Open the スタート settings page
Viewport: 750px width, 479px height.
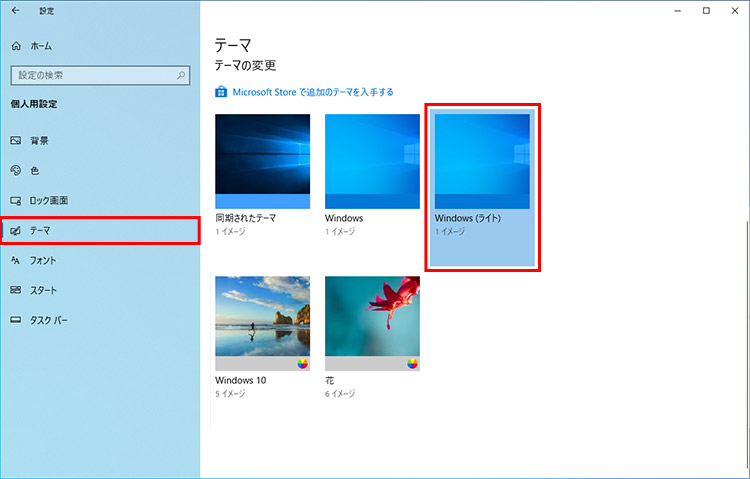coord(100,290)
